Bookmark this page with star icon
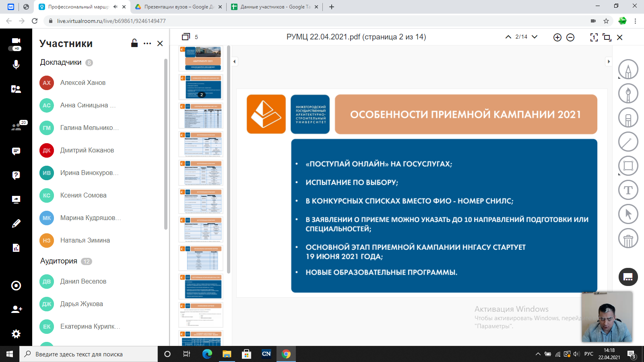Viewport: 644px width, 362px height. pos(606,21)
